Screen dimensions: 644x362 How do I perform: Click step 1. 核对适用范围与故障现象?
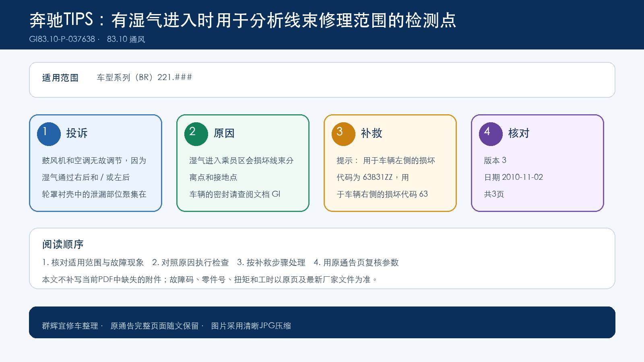click(93, 263)
